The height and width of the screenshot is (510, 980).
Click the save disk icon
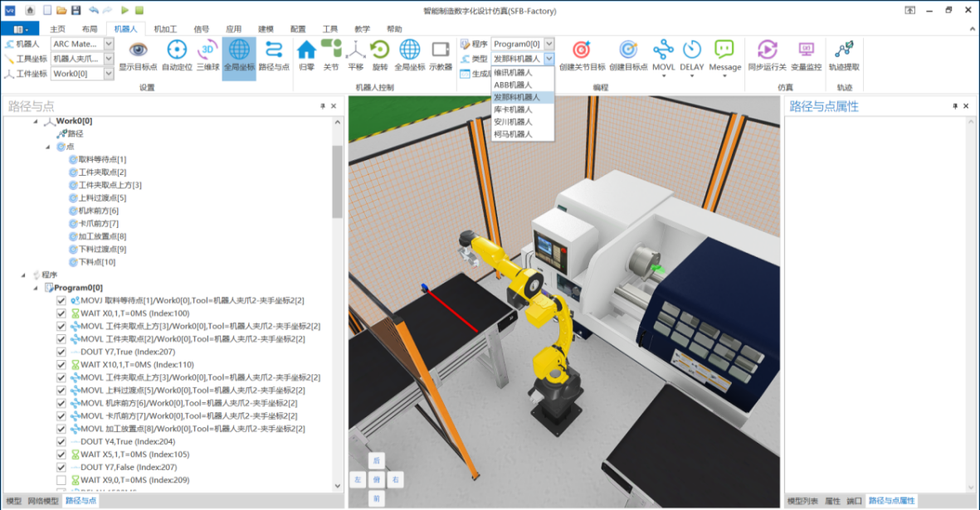click(x=76, y=11)
